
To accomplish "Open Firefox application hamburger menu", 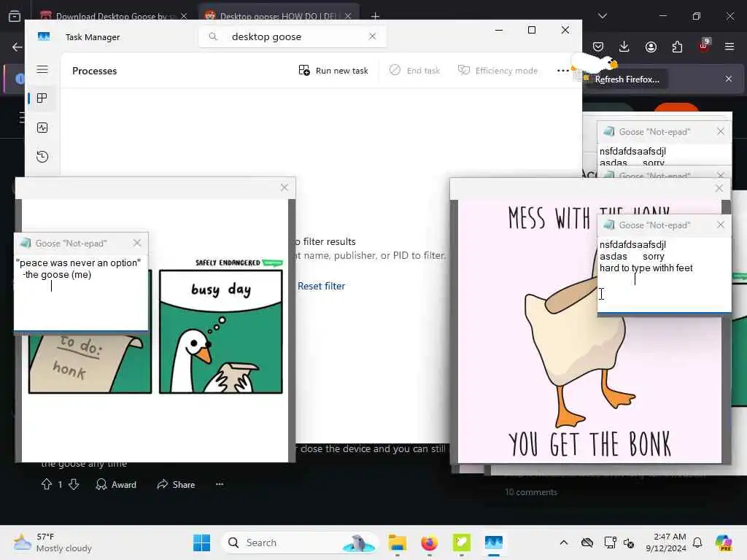I will [729, 47].
